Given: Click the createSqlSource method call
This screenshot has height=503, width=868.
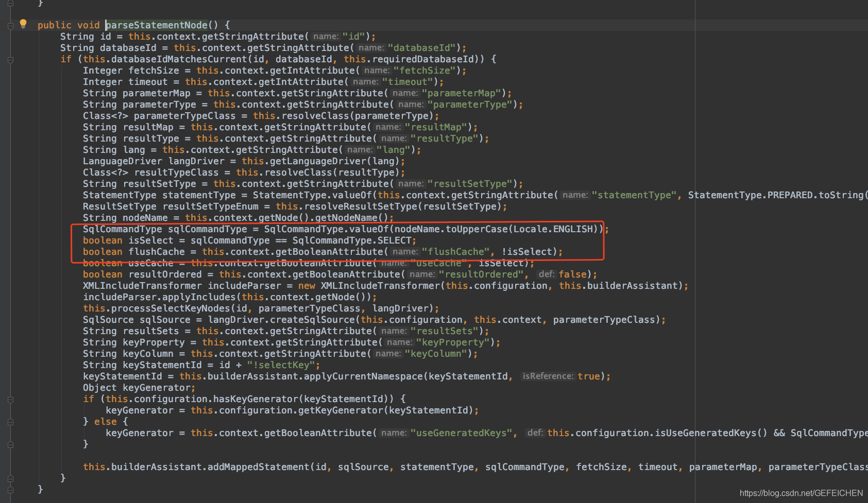Looking at the screenshot, I should (313, 320).
